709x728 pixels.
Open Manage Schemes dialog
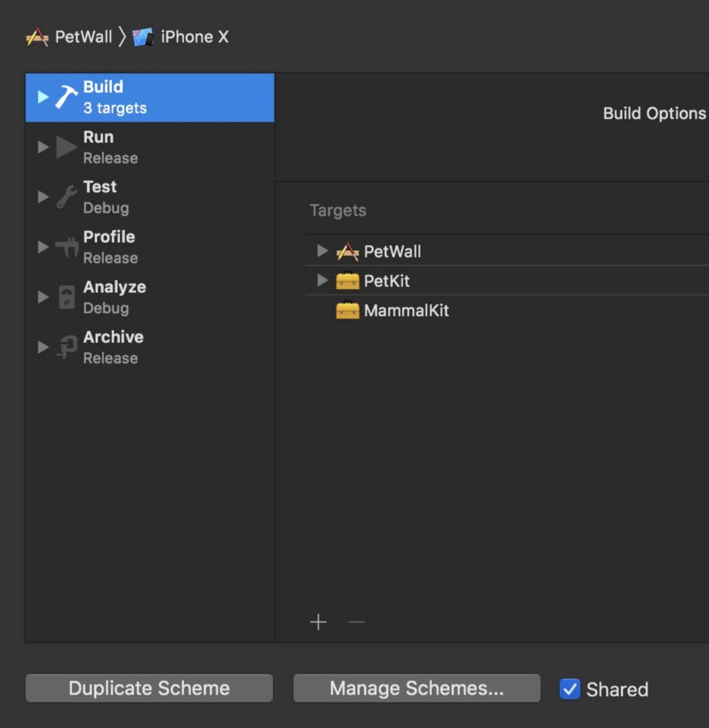(x=417, y=688)
